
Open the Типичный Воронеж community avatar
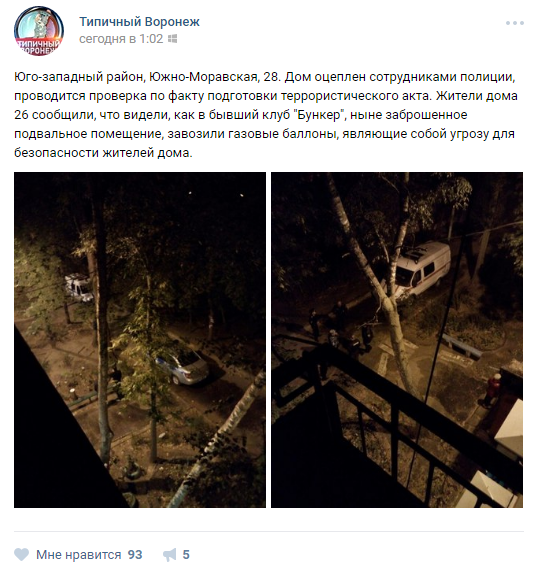(x=39, y=31)
